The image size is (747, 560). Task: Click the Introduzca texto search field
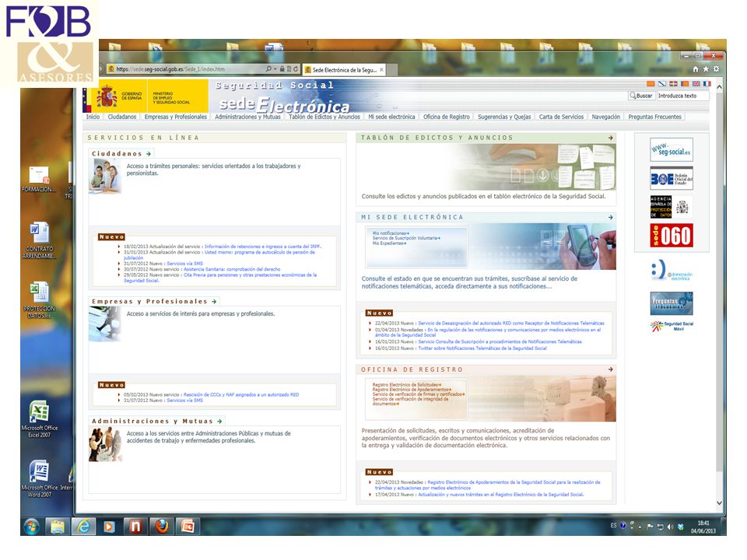pyautogui.click(x=683, y=96)
